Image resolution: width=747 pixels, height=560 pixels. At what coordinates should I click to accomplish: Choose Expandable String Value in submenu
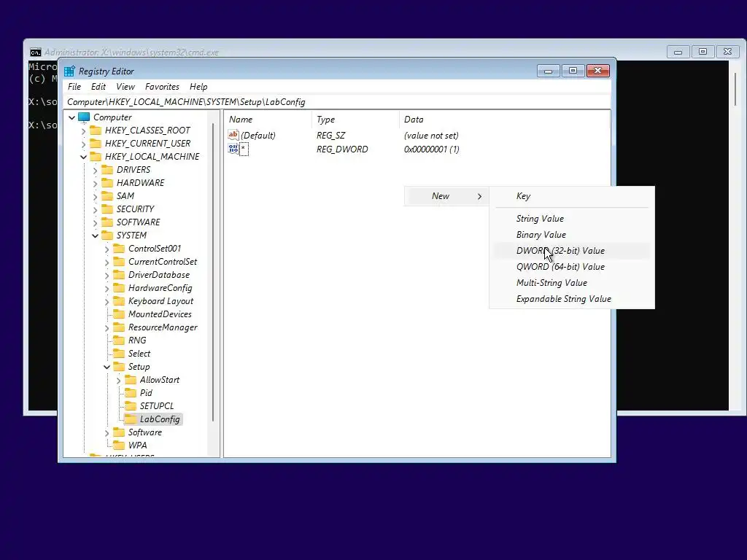click(572, 299)
